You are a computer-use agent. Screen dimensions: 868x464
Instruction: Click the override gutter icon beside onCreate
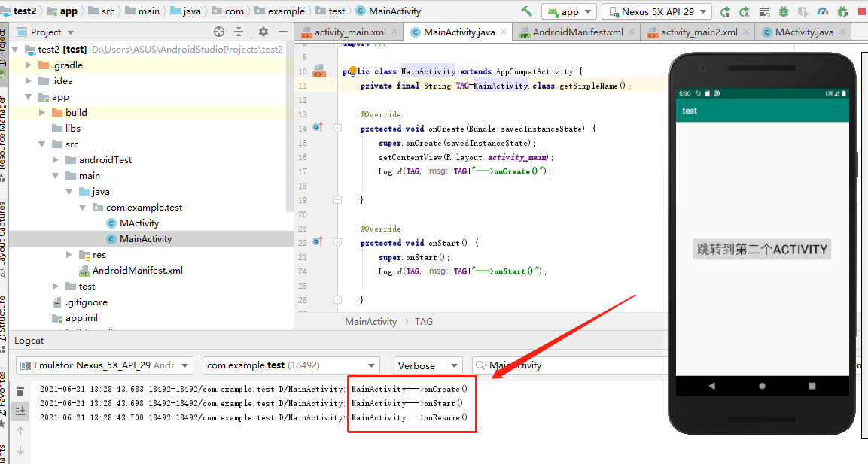click(318, 128)
